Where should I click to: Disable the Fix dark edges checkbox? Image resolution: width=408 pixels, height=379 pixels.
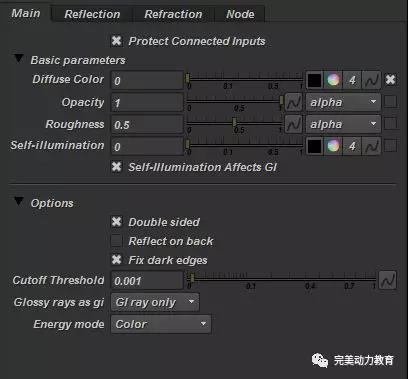tap(116, 260)
